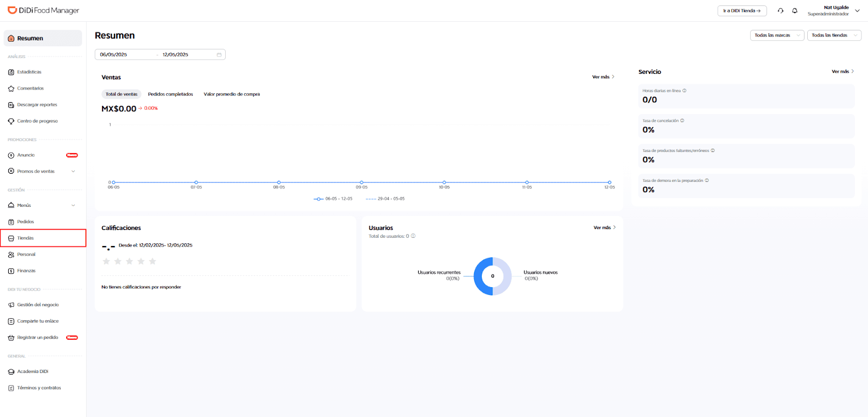The width and height of the screenshot is (868, 417).
Task: Click the Finanzas sidebar icon
Action: (x=11, y=271)
